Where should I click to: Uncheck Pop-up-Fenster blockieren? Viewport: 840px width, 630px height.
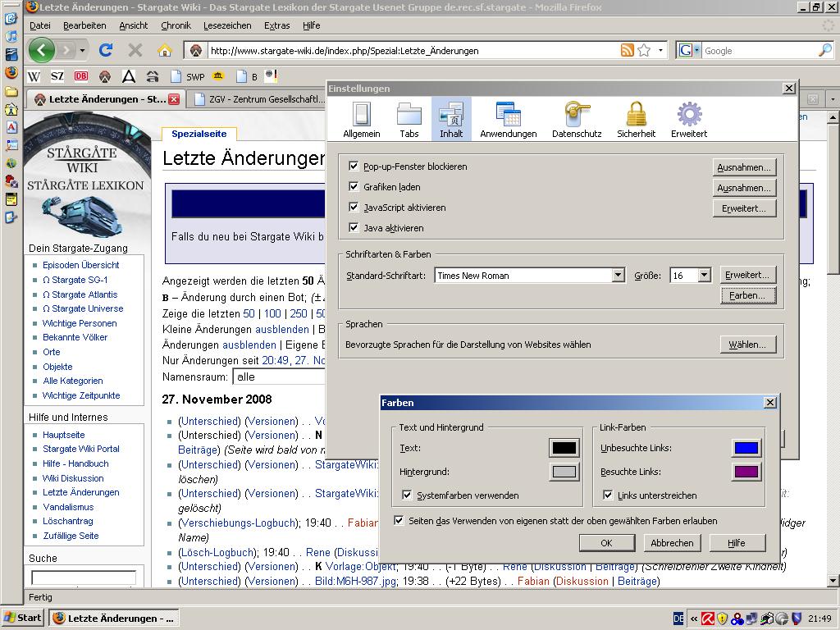[x=354, y=167]
